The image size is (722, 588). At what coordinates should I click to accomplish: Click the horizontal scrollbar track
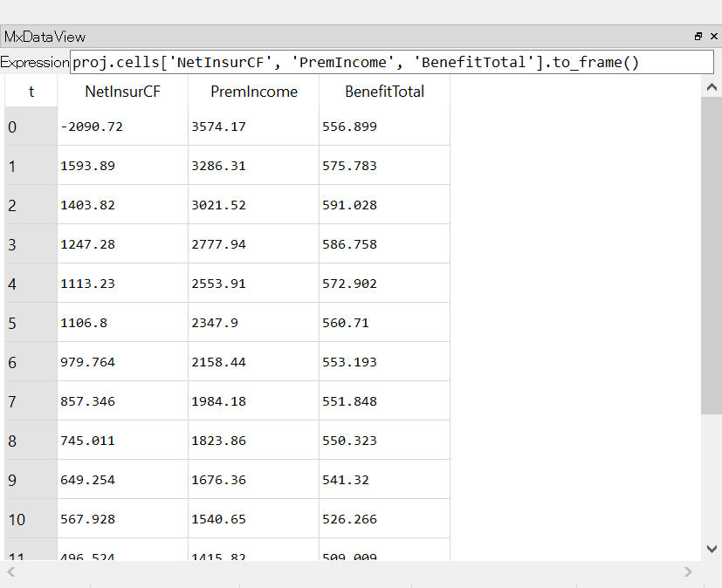[349, 571]
